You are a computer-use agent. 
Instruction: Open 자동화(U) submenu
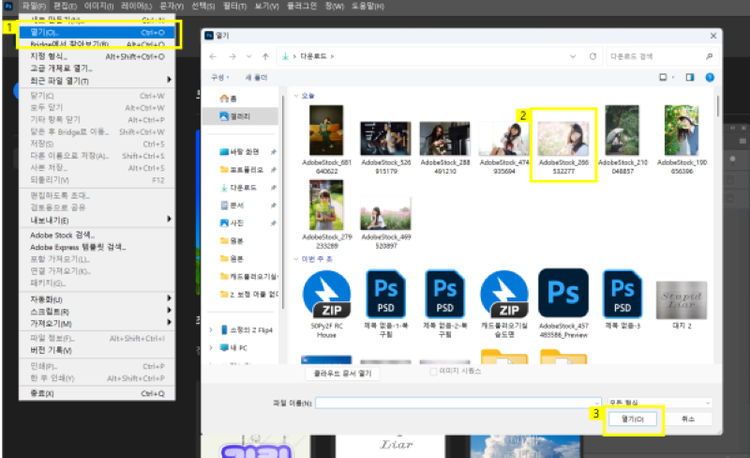coord(98,300)
